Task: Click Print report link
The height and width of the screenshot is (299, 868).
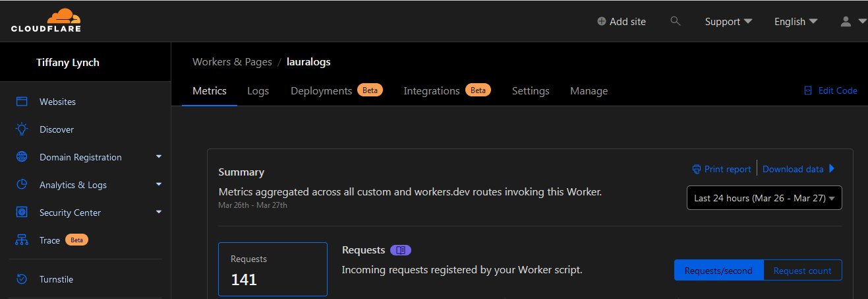Action: click(722, 169)
